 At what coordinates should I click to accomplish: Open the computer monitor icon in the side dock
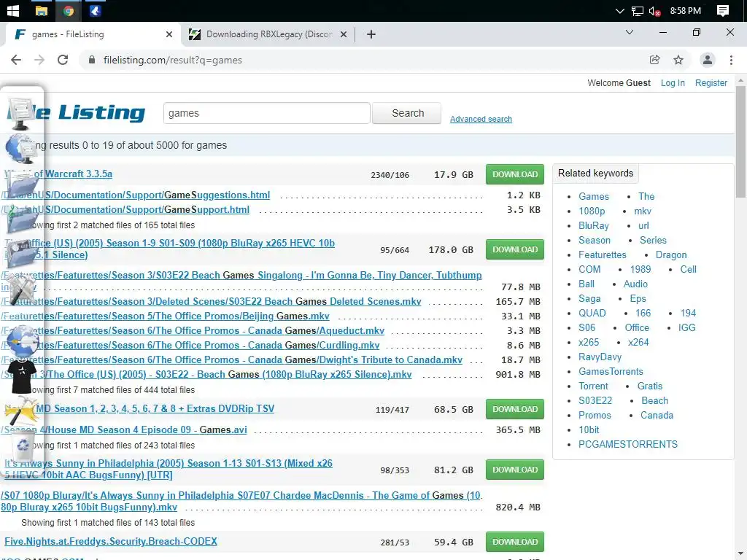point(21,112)
